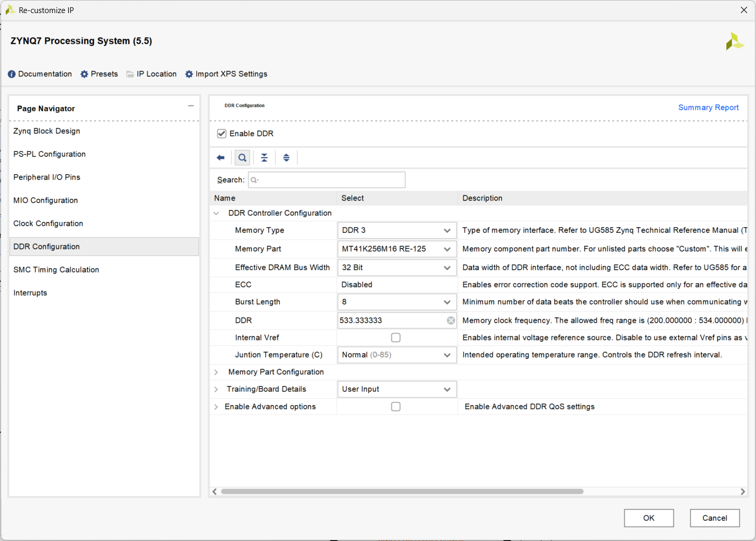The height and width of the screenshot is (541, 756).
Task: Open the Memory Type dropdown
Action: point(397,230)
